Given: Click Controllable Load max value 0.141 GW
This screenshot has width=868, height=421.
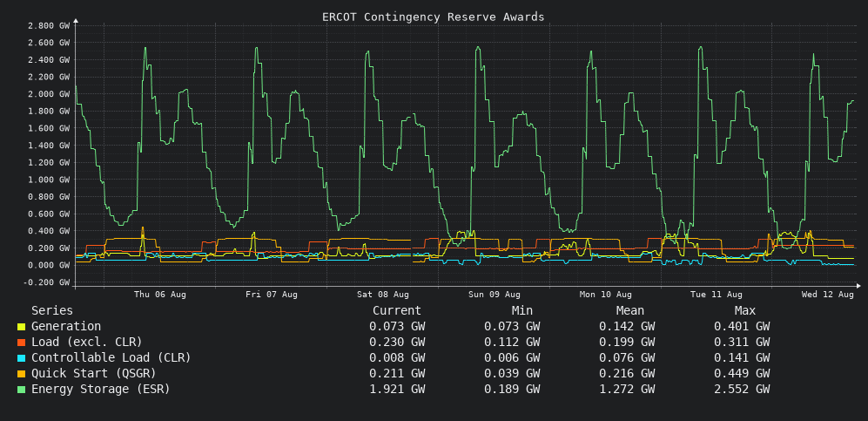Looking at the screenshot, I should point(742,358).
